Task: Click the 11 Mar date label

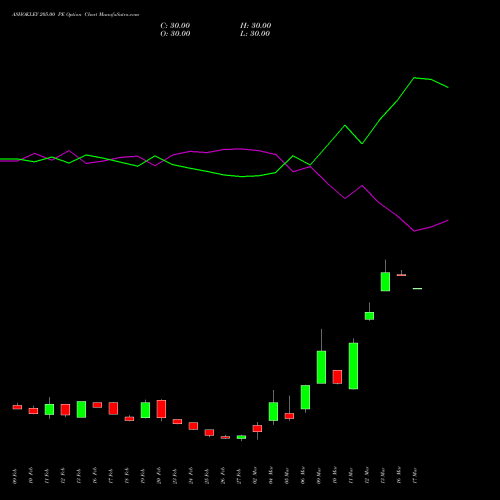Action: tap(351, 476)
